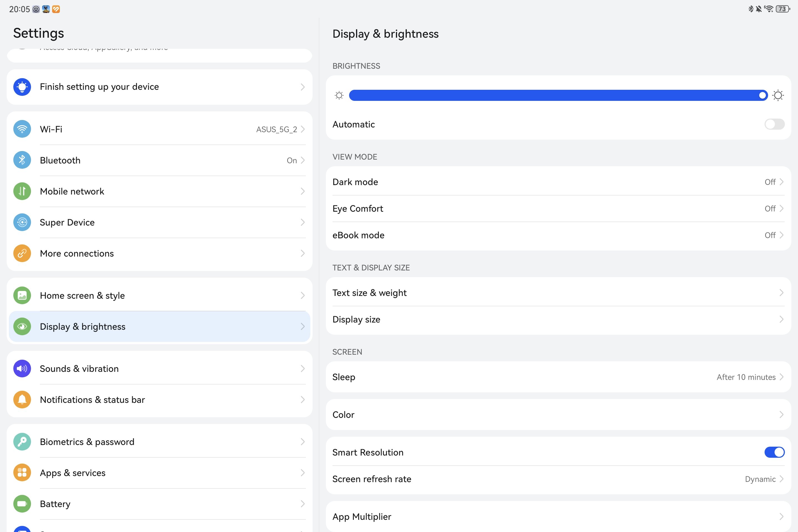Tap the round gear notification icon in status bar
The height and width of the screenshot is (532, 798).
[36, 9]
